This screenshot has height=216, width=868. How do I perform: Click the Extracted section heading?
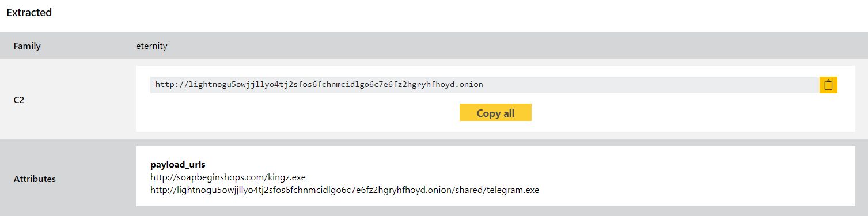click(29, 12)
